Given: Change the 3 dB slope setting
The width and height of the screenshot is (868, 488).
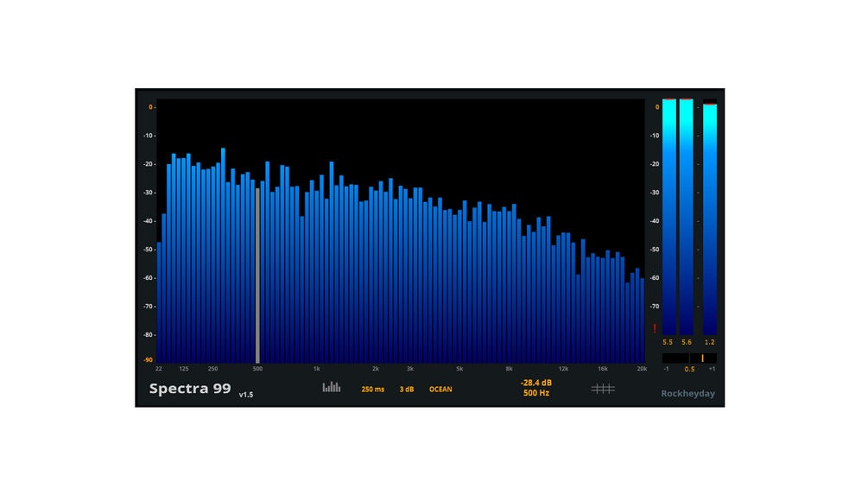Looking at the screenshot, I should 407,390.
